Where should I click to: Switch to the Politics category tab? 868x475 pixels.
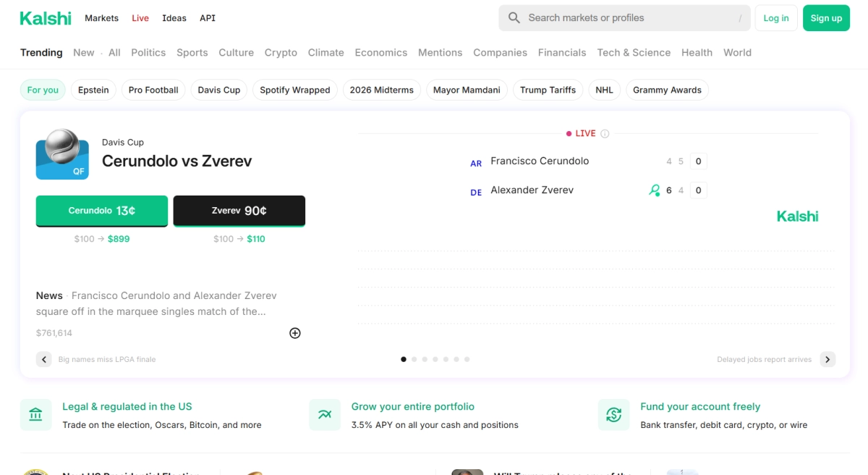[148, 53]
